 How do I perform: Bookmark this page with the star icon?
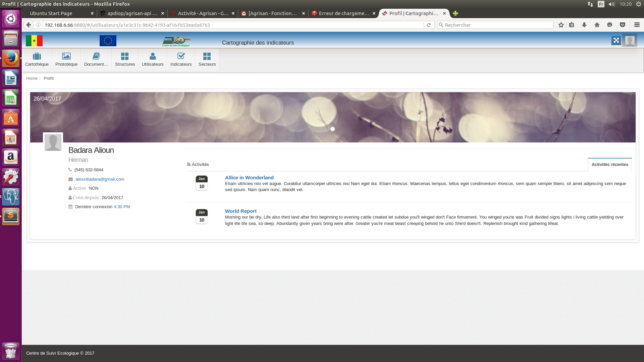pos(561,25)
